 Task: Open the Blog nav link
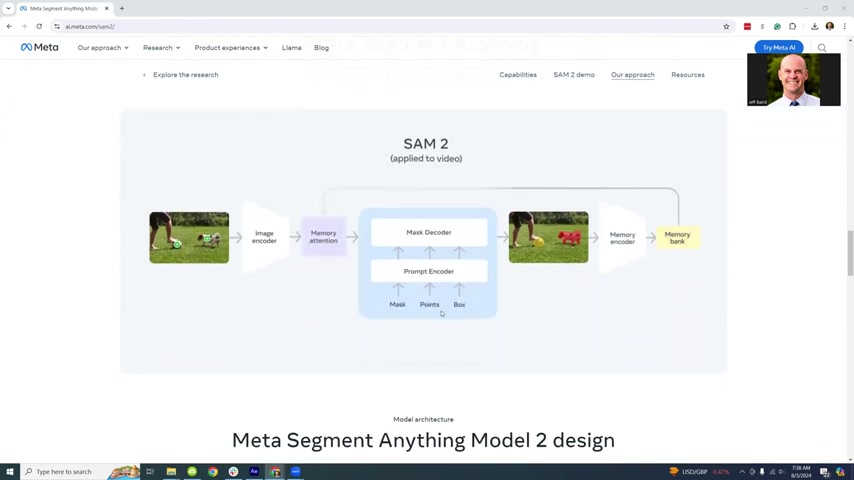tap(321, 48)
